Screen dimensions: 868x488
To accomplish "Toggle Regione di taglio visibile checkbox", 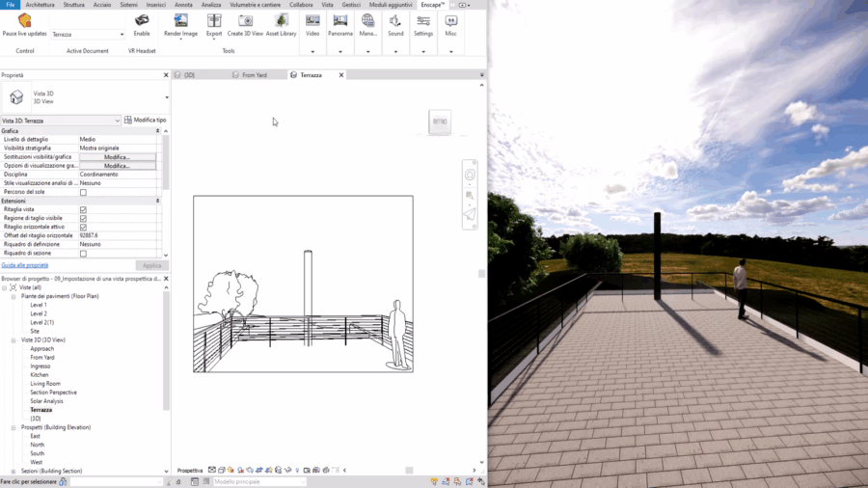I will (83, 218).
